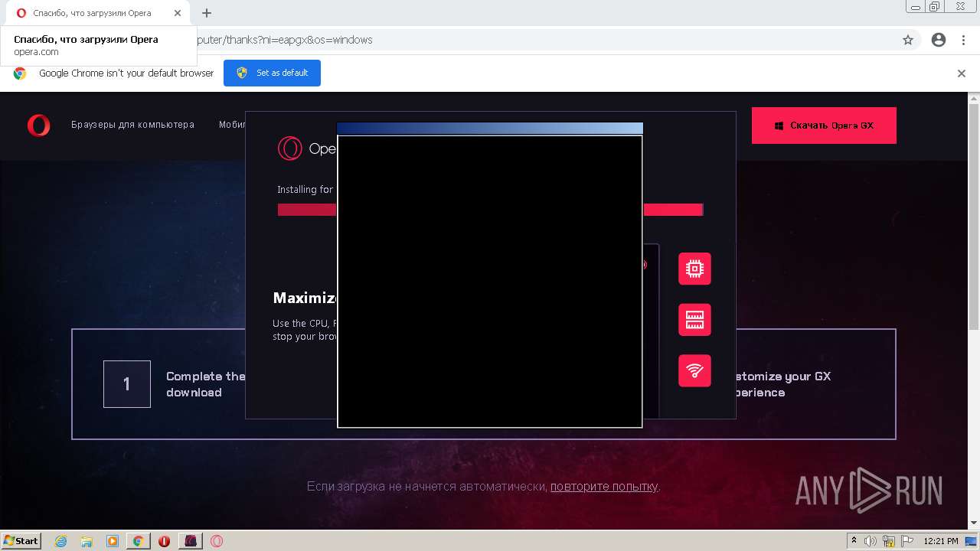Click the Opera GX installer taskbar button

click(x=190, y=541)
